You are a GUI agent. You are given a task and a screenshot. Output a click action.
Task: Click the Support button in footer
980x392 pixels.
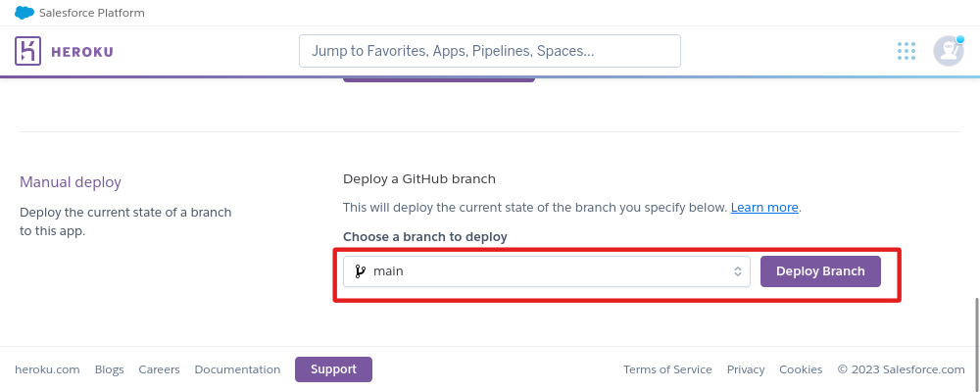(x=333, y=369)
